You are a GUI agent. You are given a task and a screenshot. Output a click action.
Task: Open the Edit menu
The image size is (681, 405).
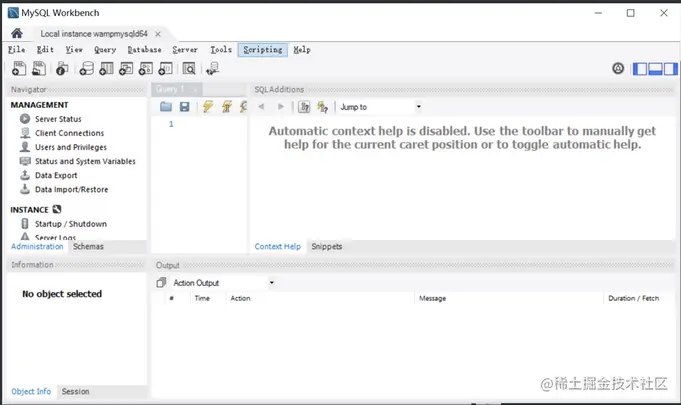[45, 49]
